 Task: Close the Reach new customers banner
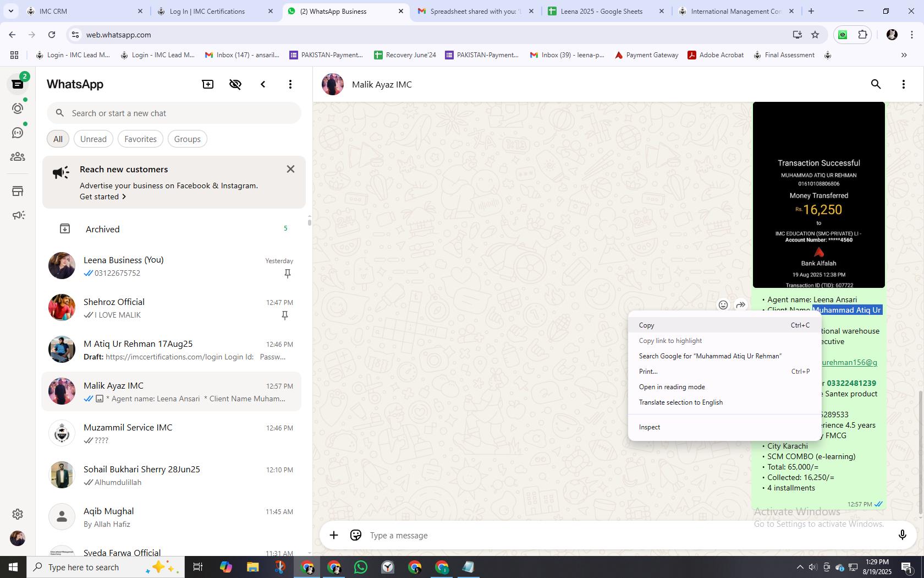point(290,169)
